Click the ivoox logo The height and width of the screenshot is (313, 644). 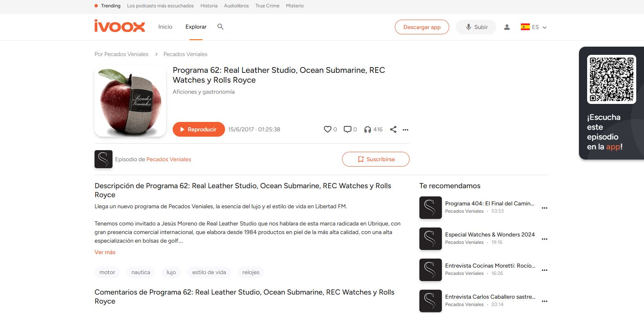coord(119,27)
